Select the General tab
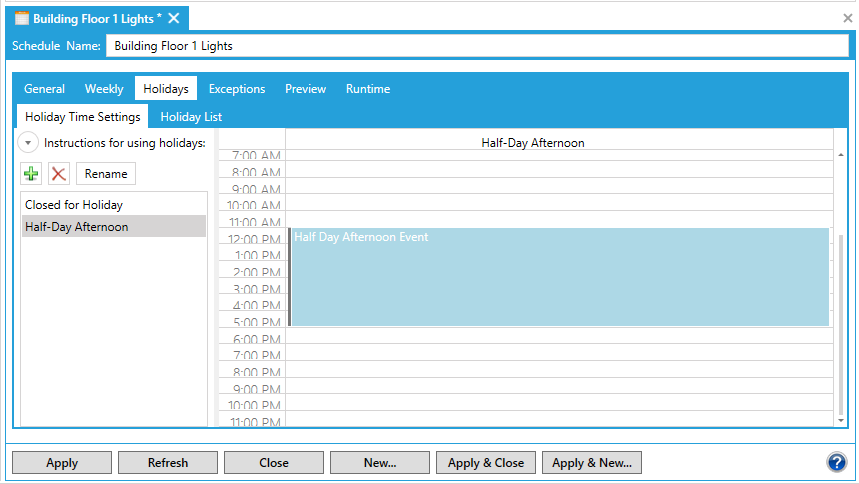Screen dimensions: 859x484 point(45,89)
